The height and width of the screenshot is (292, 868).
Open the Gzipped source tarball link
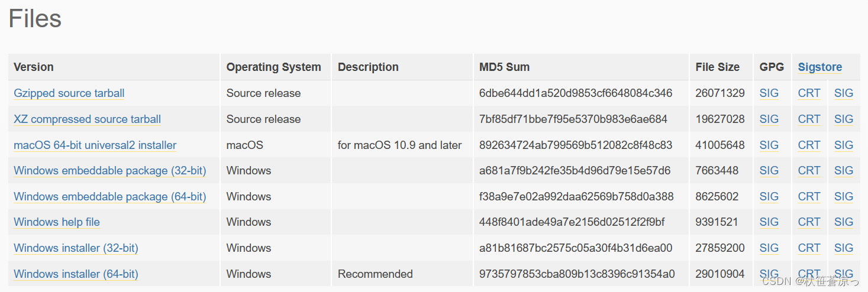[x=69, y=93]
